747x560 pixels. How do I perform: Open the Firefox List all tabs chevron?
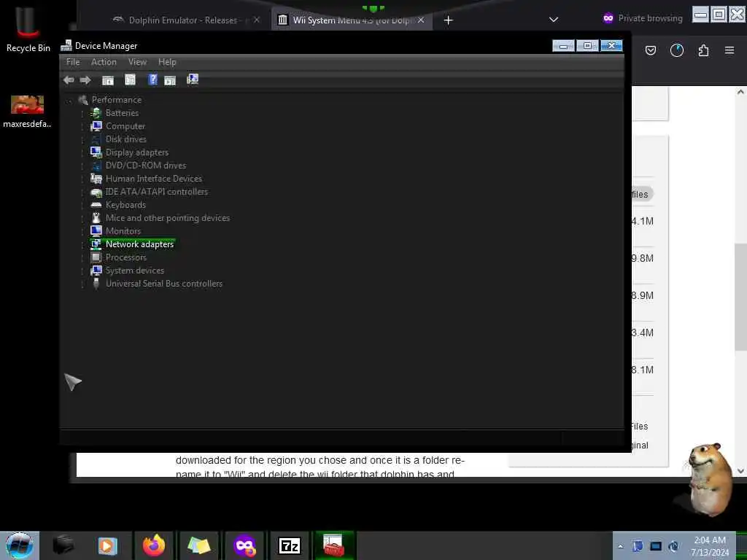click(x=553, y=20)
